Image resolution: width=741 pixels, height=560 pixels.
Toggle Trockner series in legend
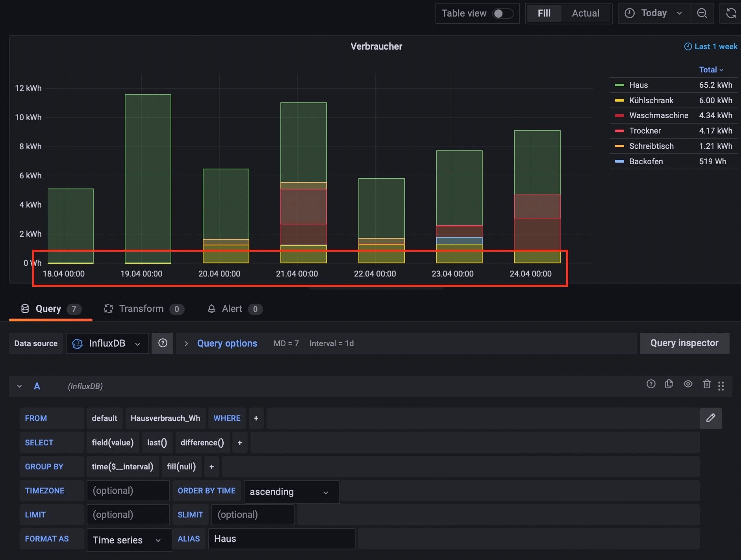pyautogui.click(x=645, y=131)
